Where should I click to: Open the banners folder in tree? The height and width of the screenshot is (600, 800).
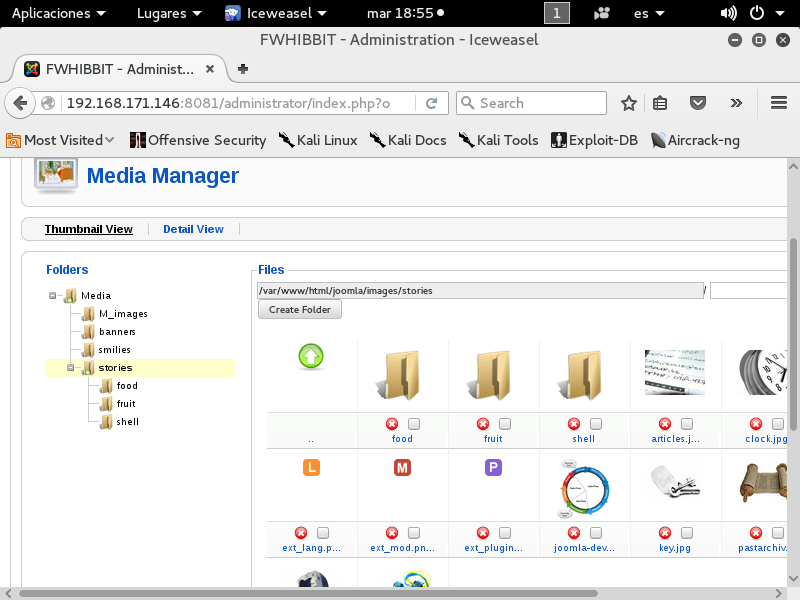pyautogui.click(x=117, y=332)
